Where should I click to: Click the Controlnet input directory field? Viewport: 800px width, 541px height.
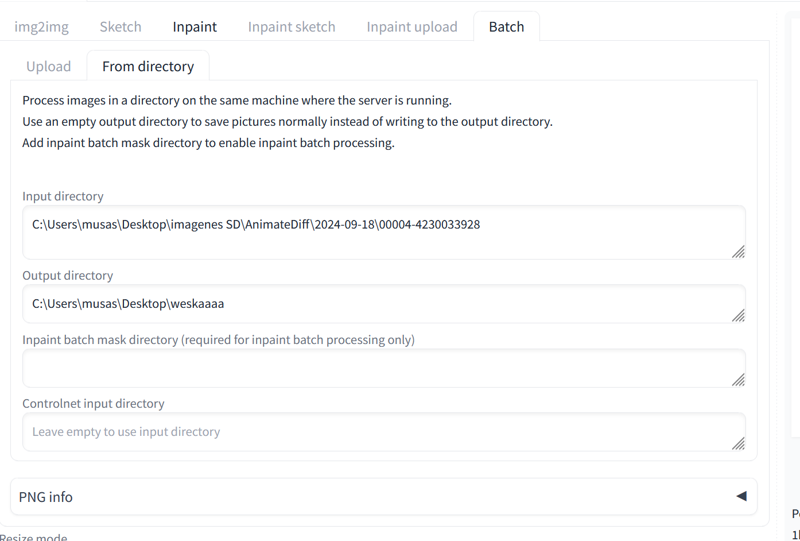384,432
